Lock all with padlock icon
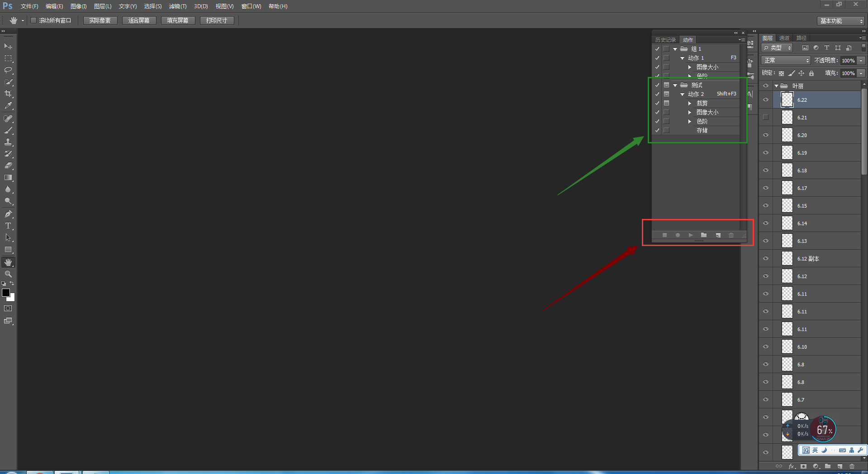This screenshot has height=474, width=868. tap(811, 73)
